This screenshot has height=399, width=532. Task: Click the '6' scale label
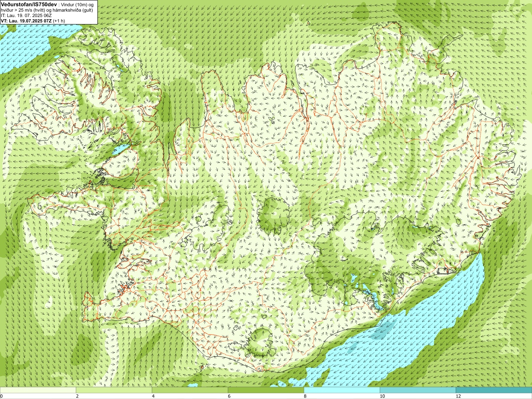tap(229, 396)
